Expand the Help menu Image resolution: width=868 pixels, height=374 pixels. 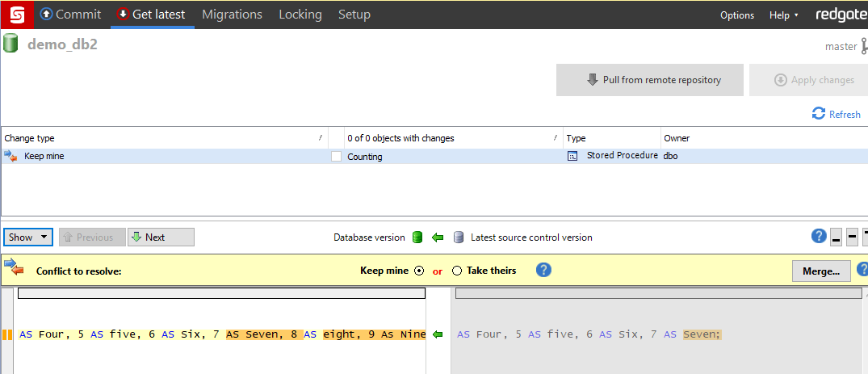click(783, 15)
